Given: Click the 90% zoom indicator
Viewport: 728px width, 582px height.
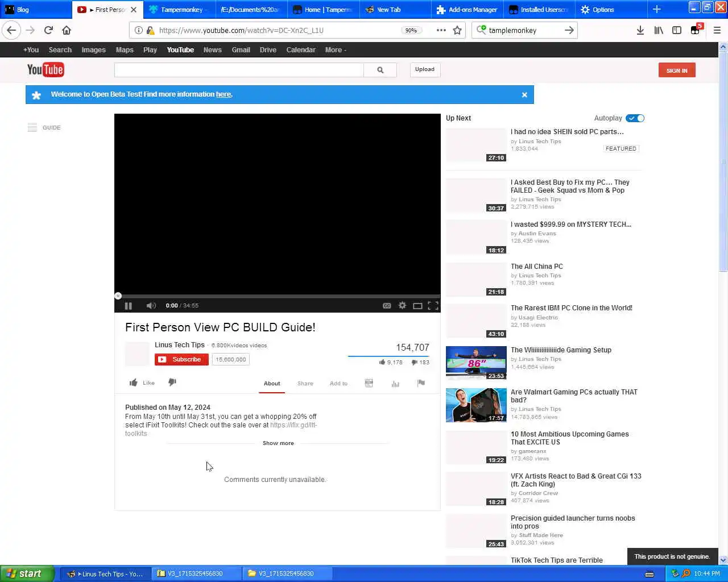Looking at the screenshot, I should (x=411, y=31).
